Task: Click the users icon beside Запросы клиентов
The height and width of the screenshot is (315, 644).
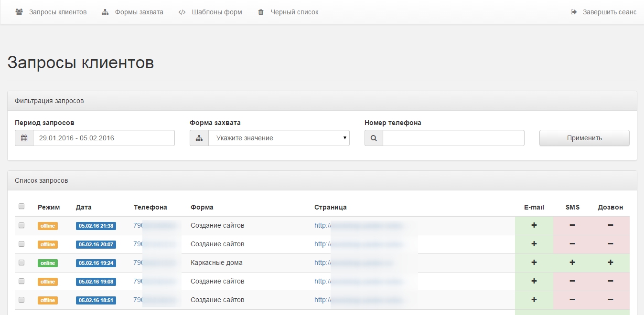Action: pos(19,12)
